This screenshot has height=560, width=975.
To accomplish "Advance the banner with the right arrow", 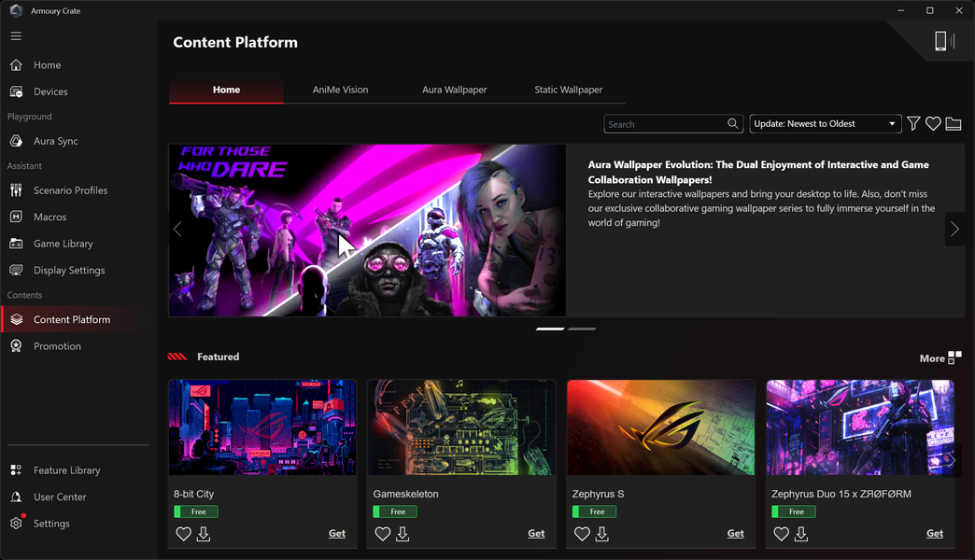I will [x=954, y=230].
